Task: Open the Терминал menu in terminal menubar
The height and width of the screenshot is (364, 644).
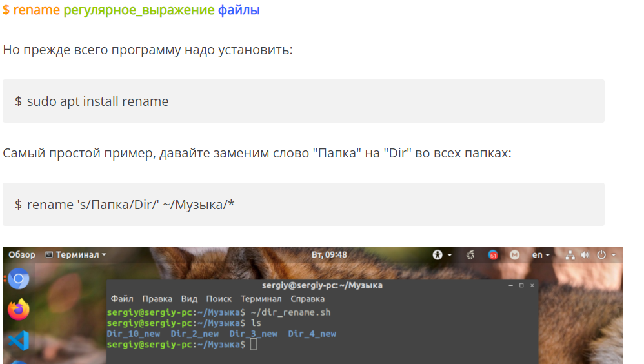Action: [x=261, y=299]
